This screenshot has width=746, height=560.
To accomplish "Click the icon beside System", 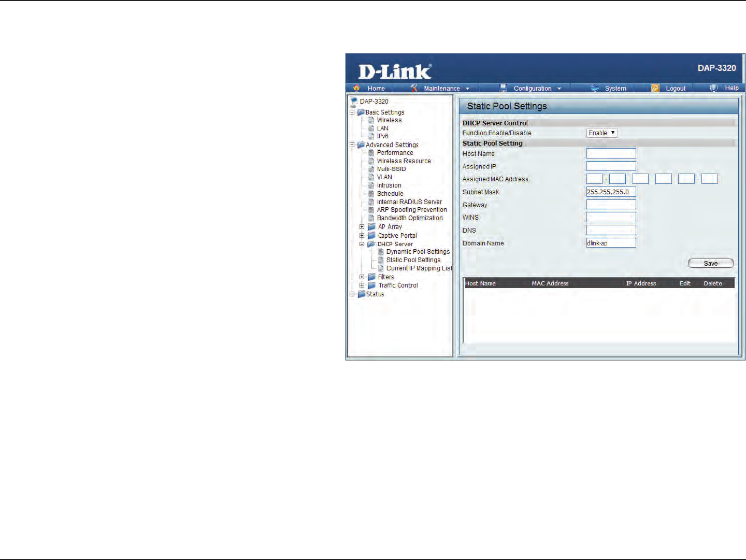I will (595, 88).
